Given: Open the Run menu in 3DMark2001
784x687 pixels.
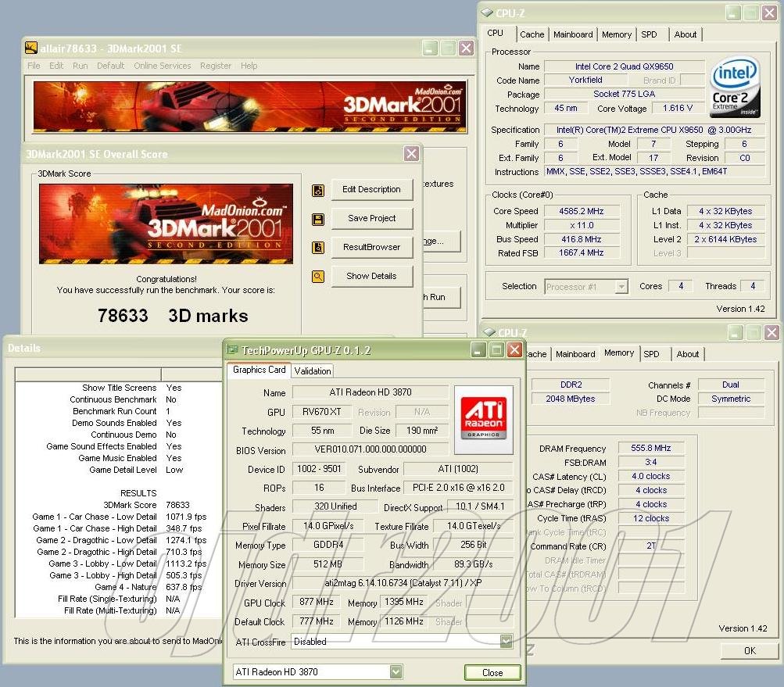Looking at the screenshot, I should click(80, 66).
